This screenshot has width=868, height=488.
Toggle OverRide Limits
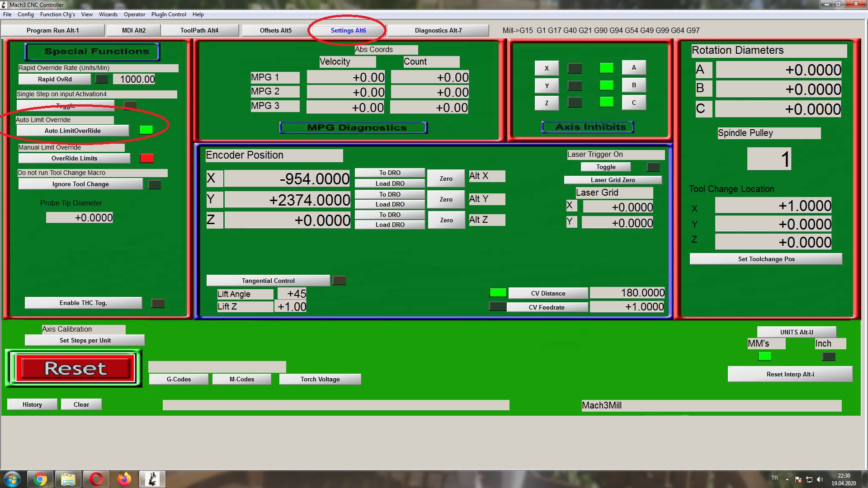(74, 158)
